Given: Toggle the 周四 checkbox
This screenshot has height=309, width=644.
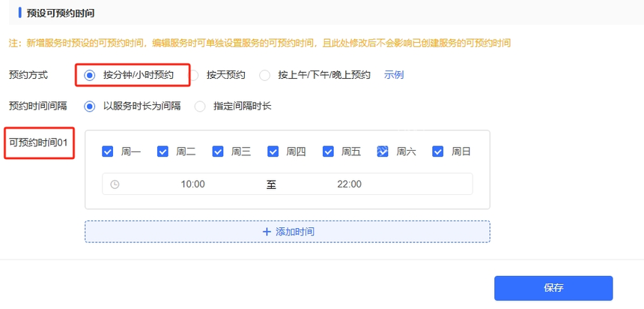Looking at the screenshot, I should [273, 151].
